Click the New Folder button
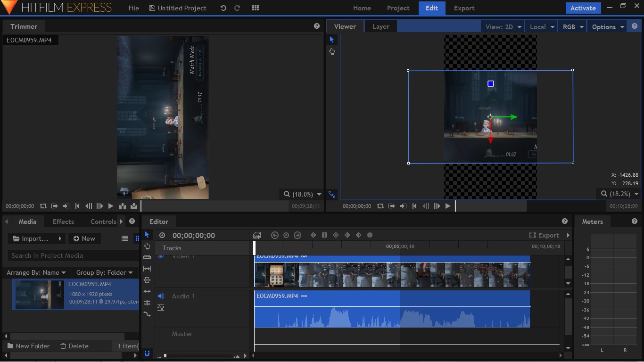The height and width of the screenshot is (362, 644). click(x=28, y=346)
